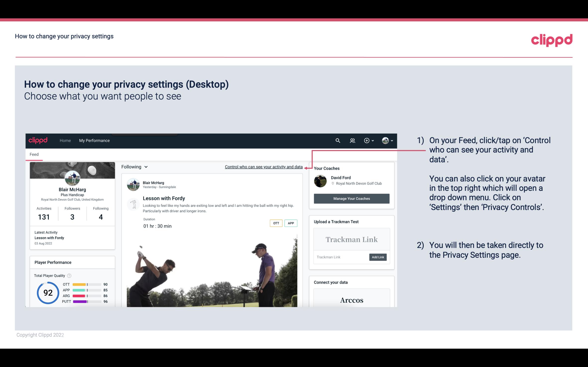Open the avatar top-right dropdown menu
The image size is (588, 367).
[386, 140]
